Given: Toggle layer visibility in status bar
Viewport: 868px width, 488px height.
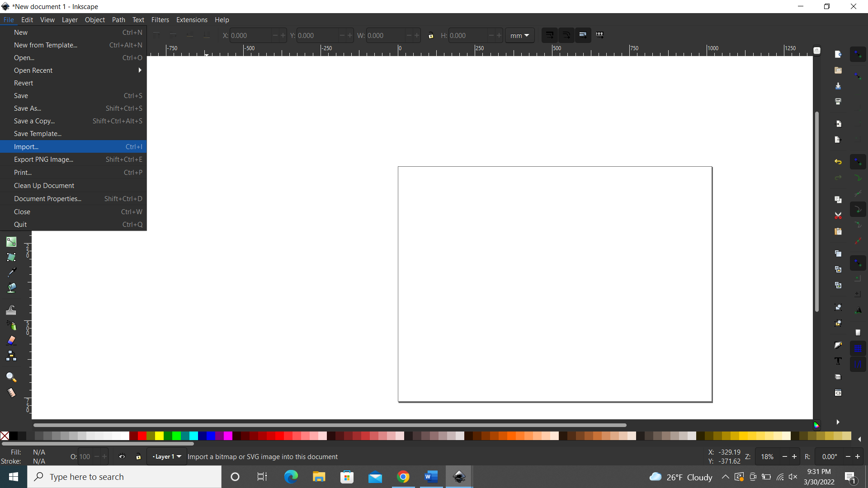Looking at the screenshot, I should coord(122,456).
